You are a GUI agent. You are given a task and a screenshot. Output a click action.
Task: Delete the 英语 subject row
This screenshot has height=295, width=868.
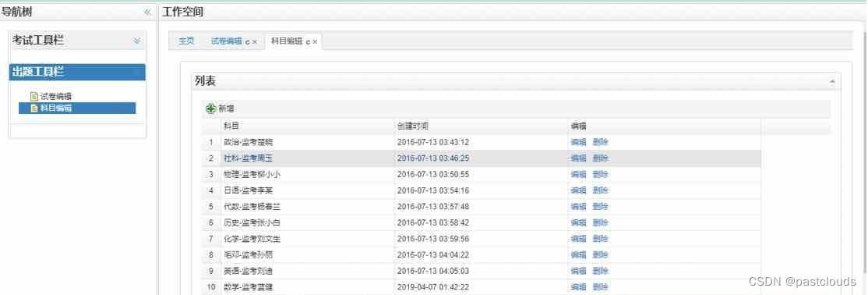click(600, 271)
